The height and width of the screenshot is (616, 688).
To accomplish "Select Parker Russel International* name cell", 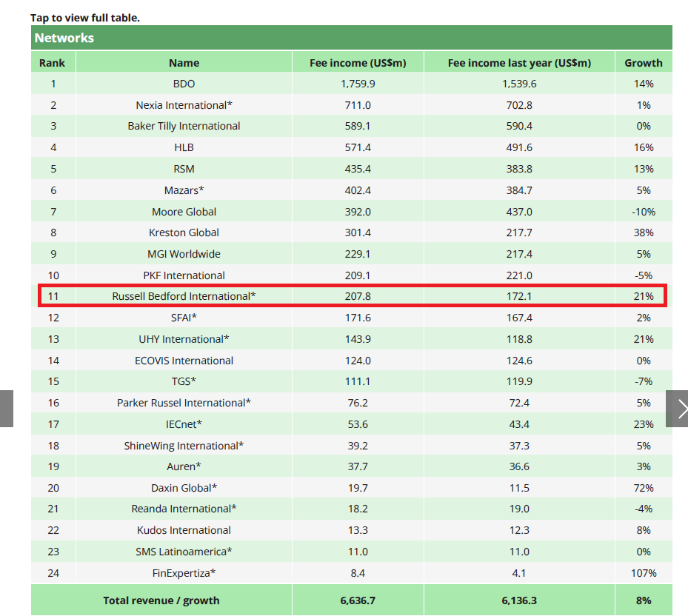I will coord(184,402).
